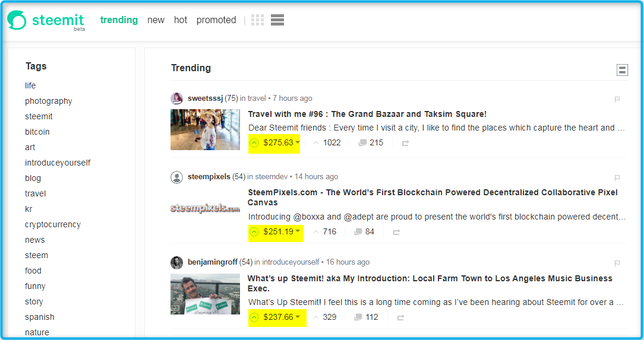Viewport: 644px width, 340px height.
Task: Select the steem tag
Action: pyautogui.click(x=36, y=256)
